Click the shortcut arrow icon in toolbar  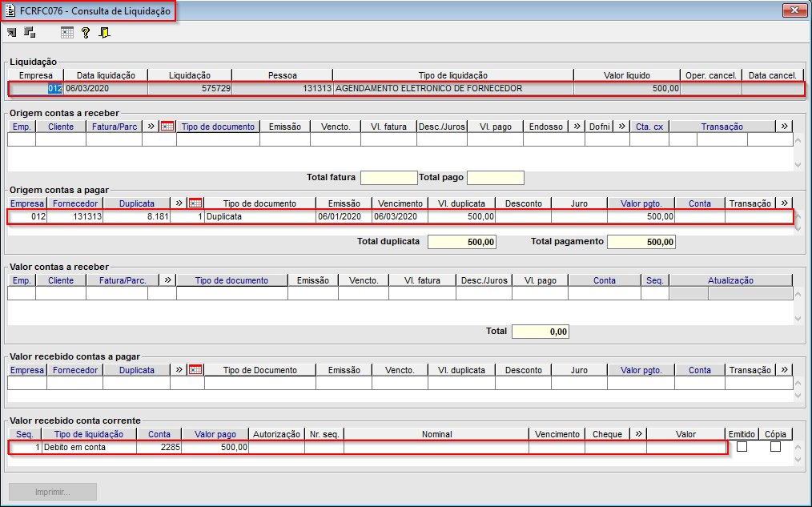coord(11,33)
